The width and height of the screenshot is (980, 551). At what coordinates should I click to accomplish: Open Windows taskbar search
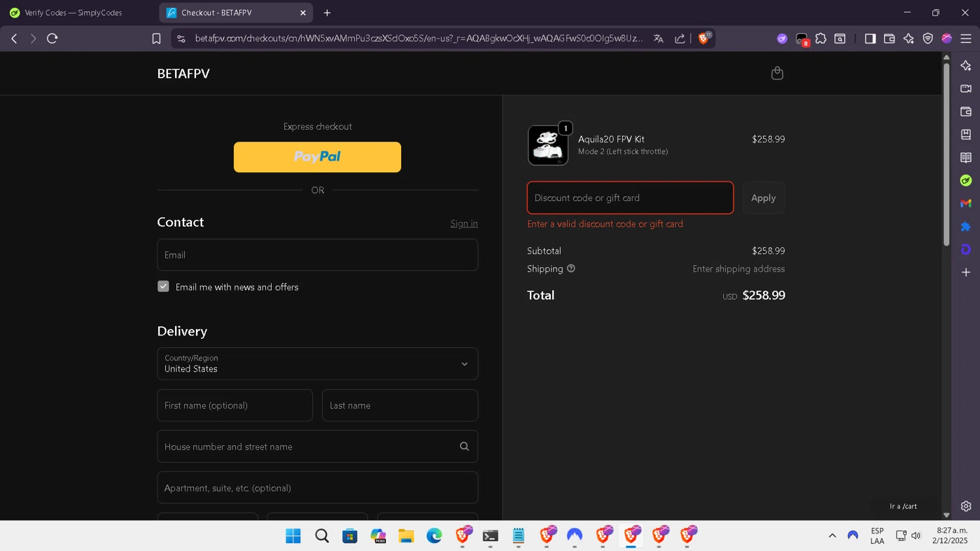(321, 536)
